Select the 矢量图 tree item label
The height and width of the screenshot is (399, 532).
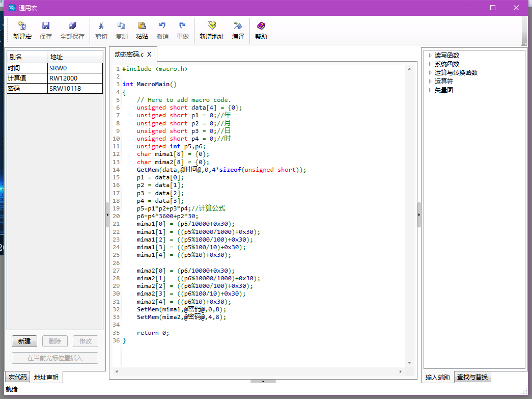point(444,90)
